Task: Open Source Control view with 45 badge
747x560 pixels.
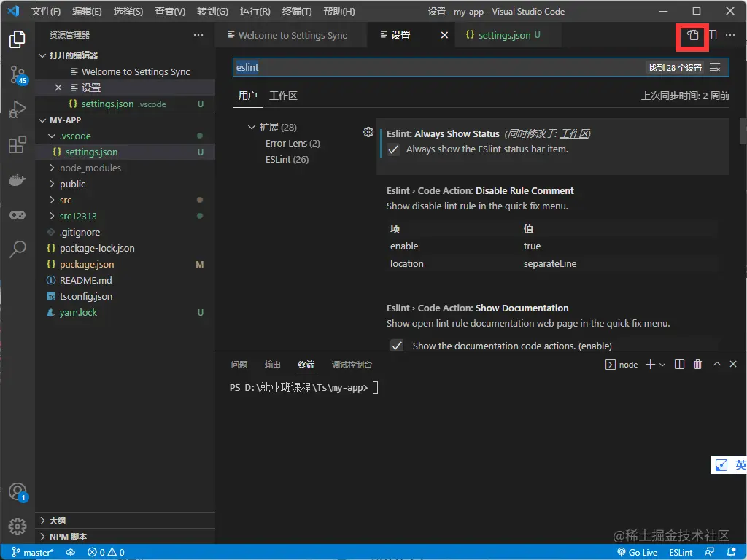Action: [x=18, y=75]
